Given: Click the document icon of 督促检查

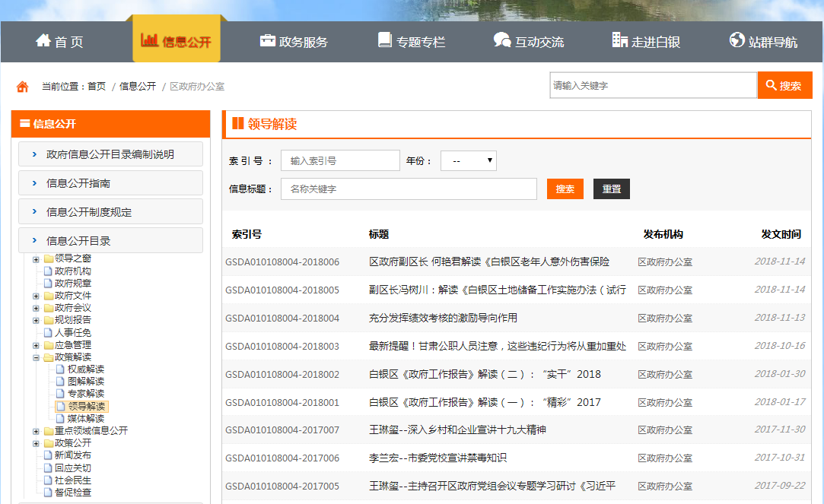Looking at the screenshot, I should [49, 493].
